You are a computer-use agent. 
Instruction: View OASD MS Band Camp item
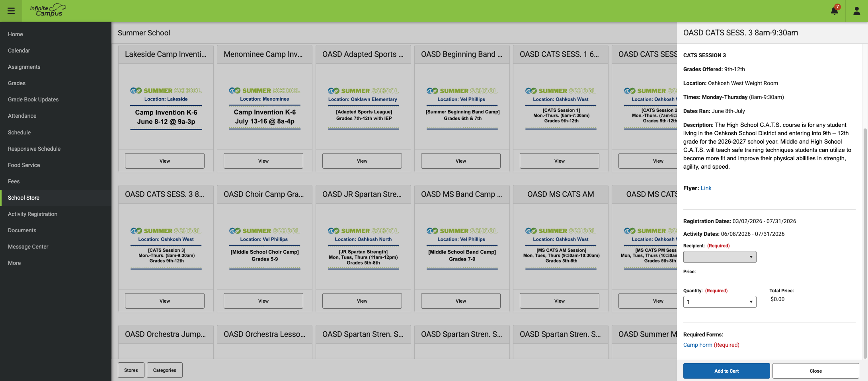(x=461, y=301)
